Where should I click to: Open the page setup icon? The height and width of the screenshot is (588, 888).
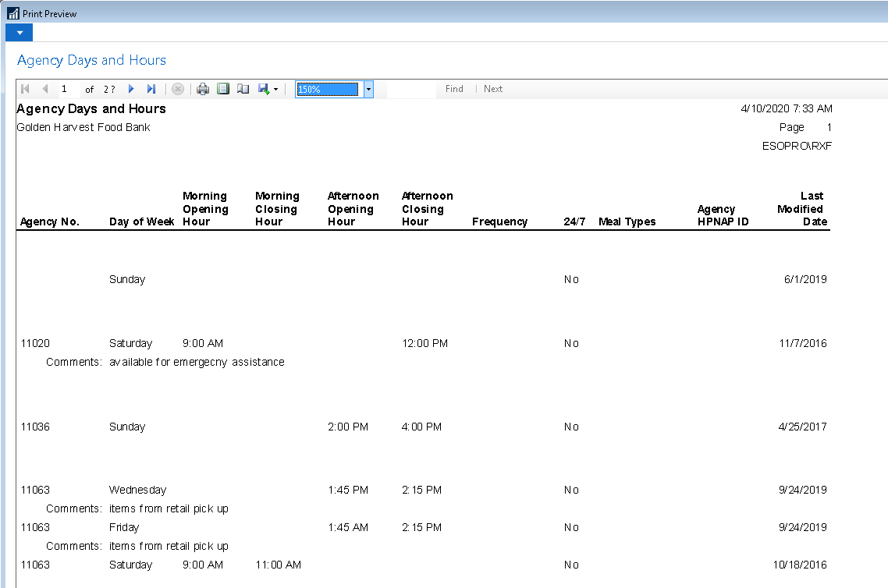[243, 89]
